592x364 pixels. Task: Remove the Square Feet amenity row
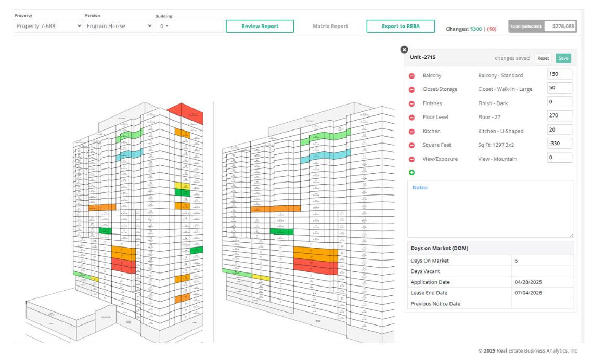(411, 146)
